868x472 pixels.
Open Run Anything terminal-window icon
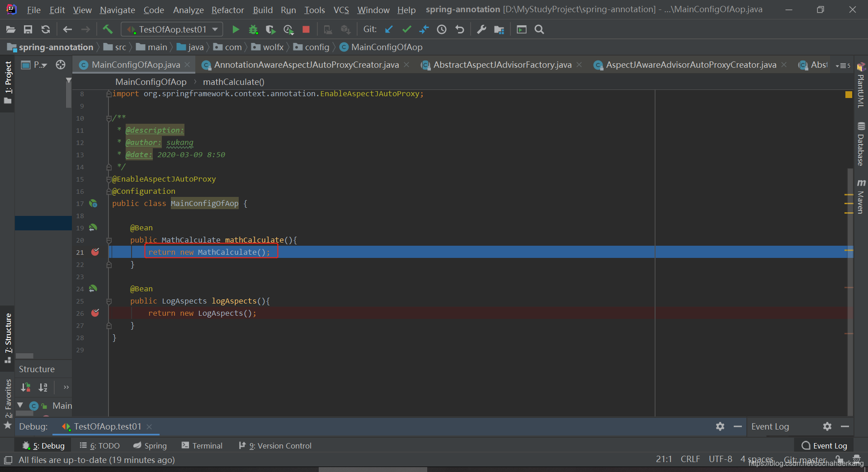click(x=522, y=30)
